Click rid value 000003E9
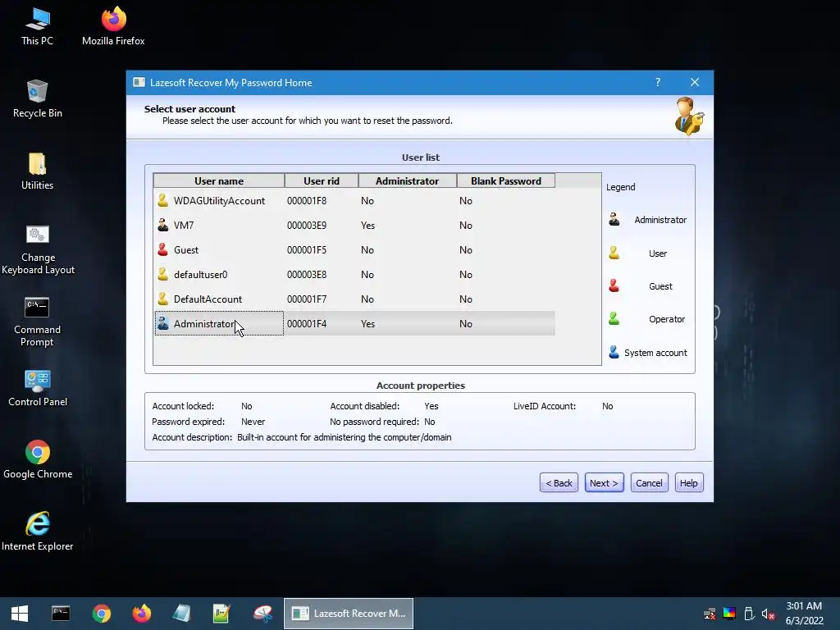 click(307, 225)
